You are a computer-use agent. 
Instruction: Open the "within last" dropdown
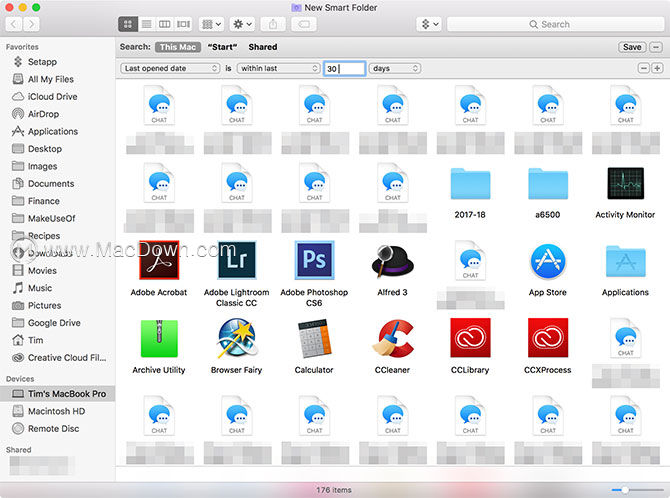(x=279, y=68)
